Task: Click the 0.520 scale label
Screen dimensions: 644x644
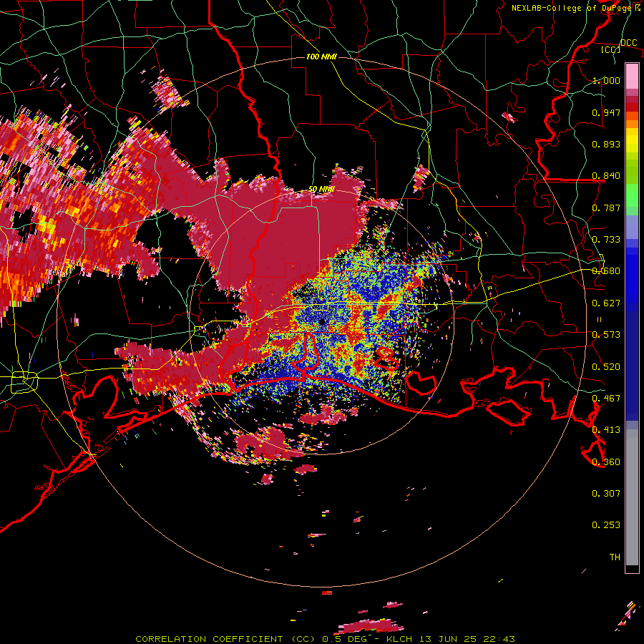Action: [606, 367]
